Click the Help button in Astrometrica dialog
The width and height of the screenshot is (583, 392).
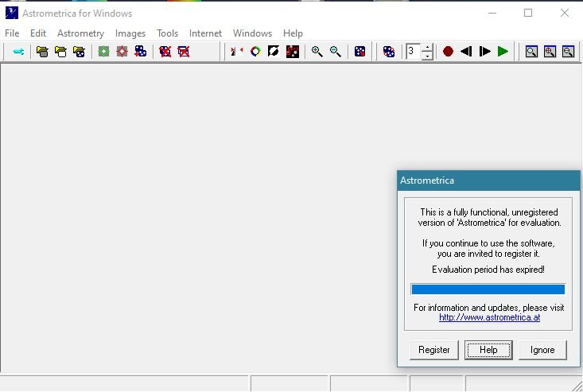coord(488,350)
